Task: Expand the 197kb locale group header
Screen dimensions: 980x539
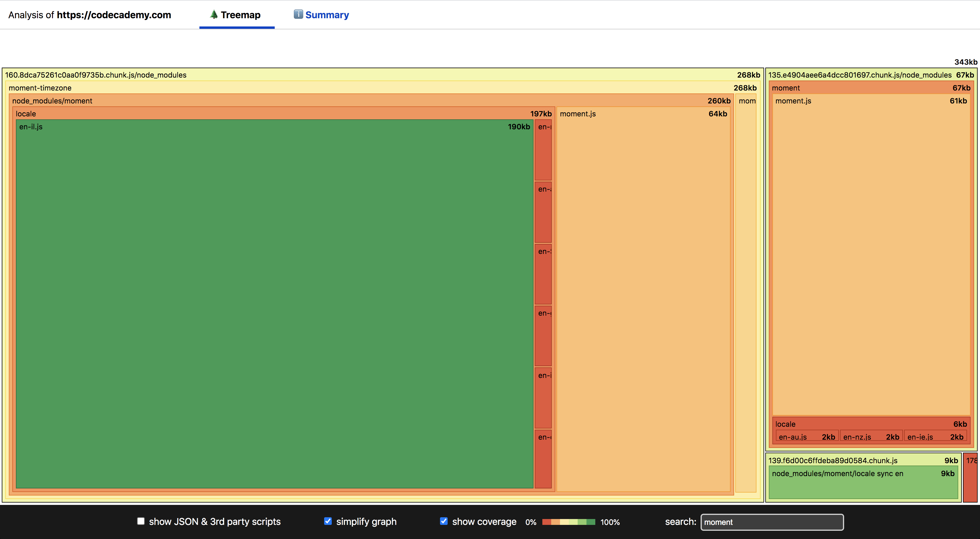Action: pyautogui.click(x=26, y=114)
